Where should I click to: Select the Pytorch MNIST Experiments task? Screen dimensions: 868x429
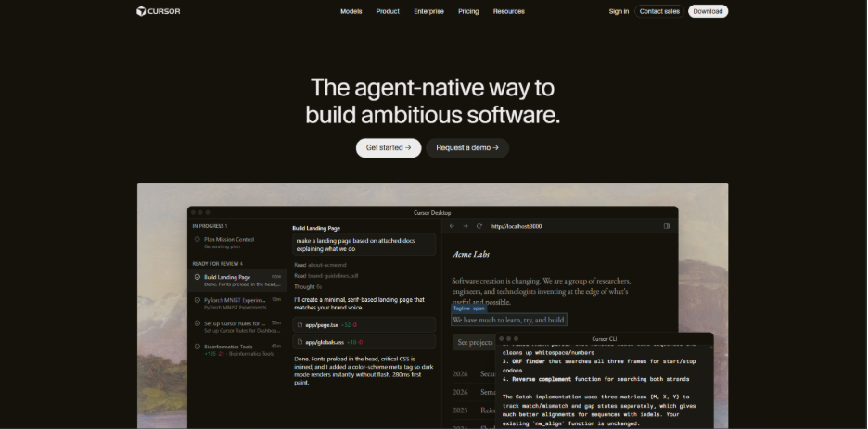tap(236, 304)
